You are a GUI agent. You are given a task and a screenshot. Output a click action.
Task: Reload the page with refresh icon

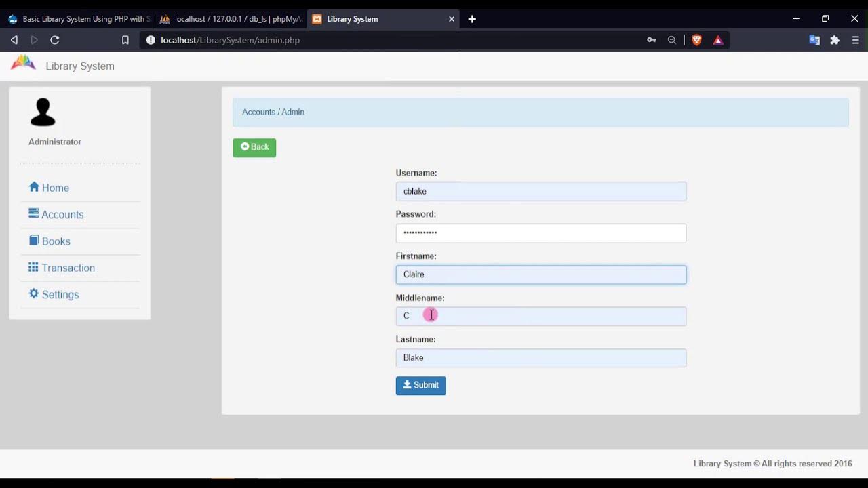(x=55, y=40)
